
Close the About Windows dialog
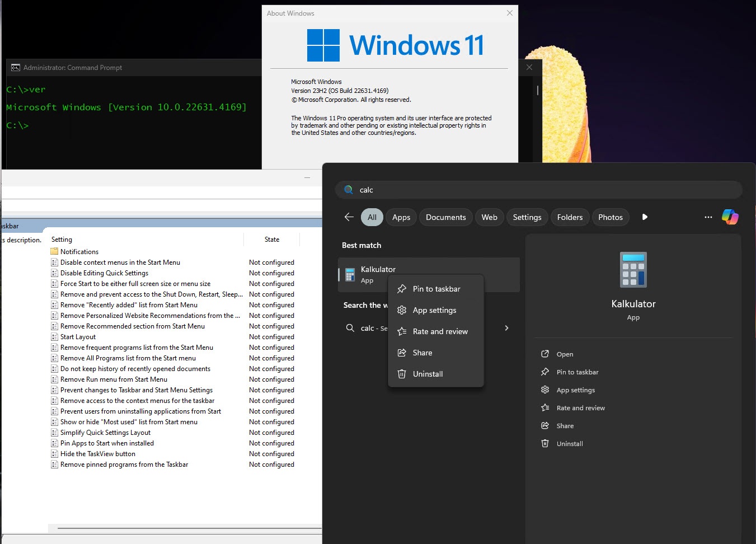[x=509, y=13]
